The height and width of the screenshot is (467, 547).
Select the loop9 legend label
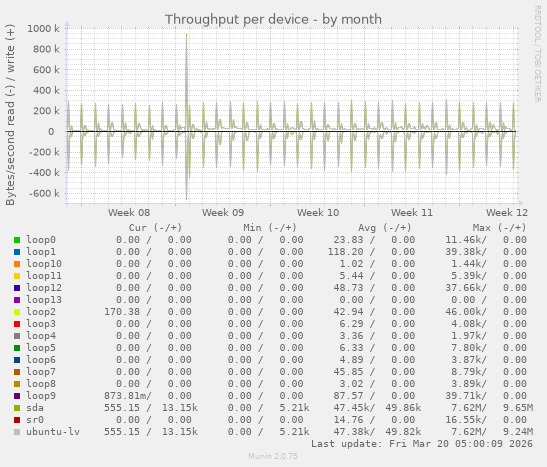(x=41, y=396)
